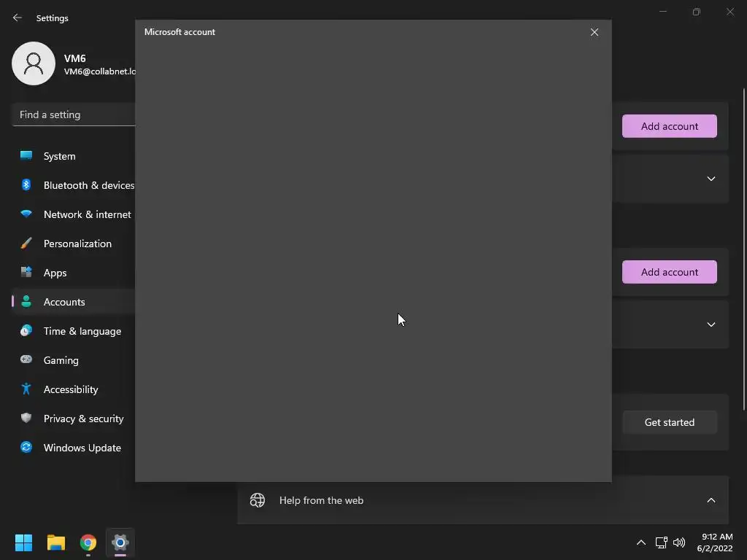This screenshot has height=560, width=747.
Task: Click the Personalization paintbrush icon
Action: pyautogui.click(x=26, y=243)
